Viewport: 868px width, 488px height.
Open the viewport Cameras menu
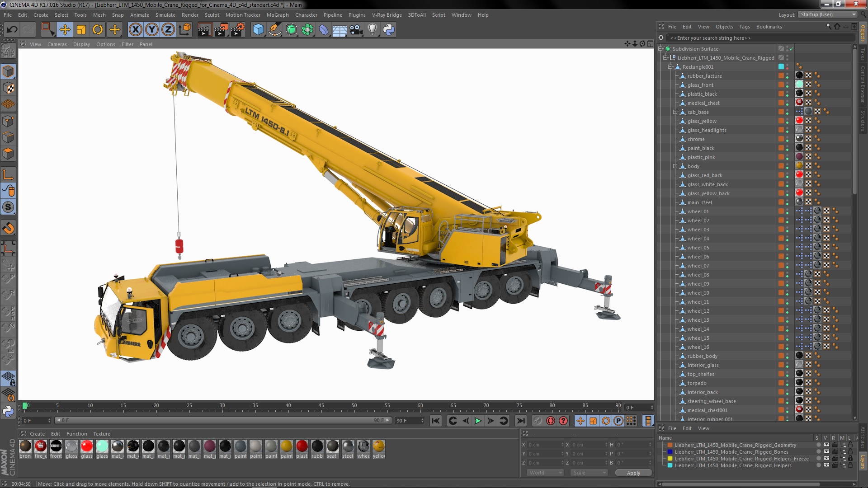coord(57,44)
